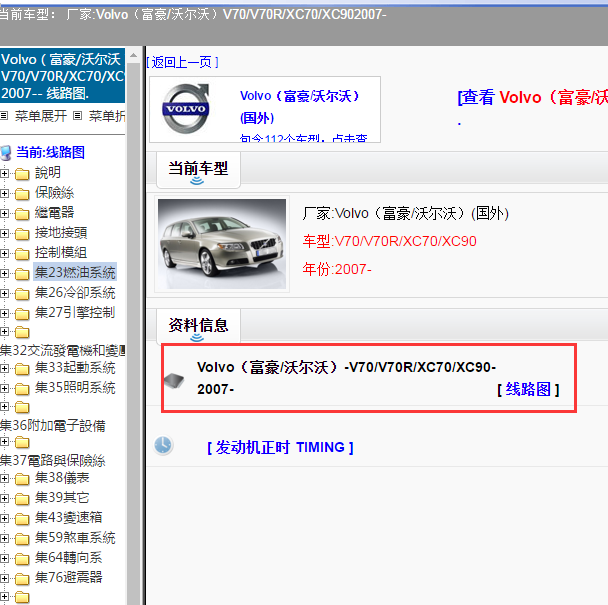Open the 线路图 link
Viewport: 608px width, 605px height.
528,389
